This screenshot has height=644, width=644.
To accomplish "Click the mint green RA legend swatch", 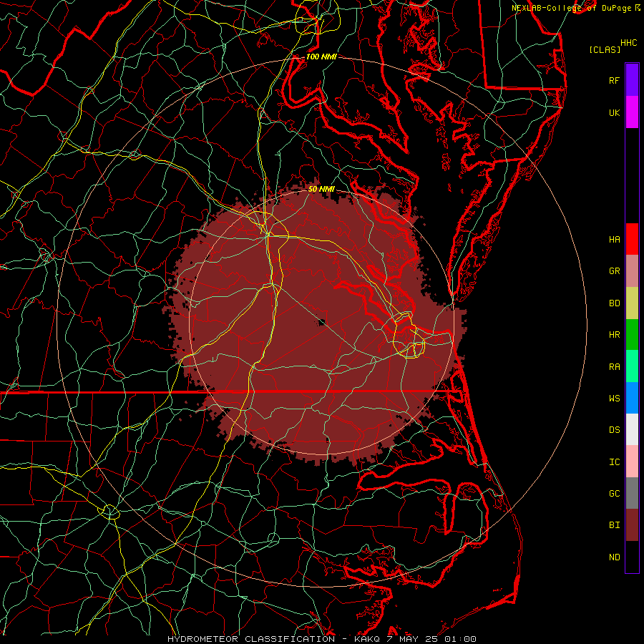I will 632,366.
